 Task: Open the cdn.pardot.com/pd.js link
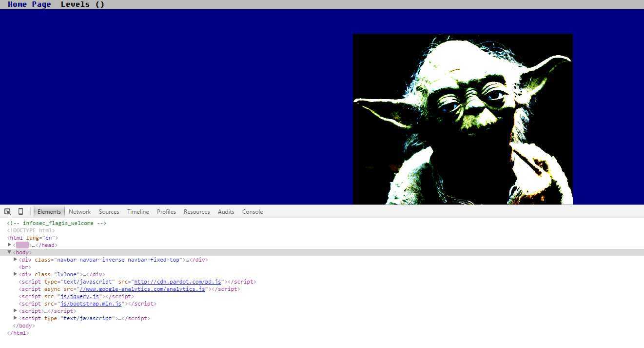pos(178,282)
